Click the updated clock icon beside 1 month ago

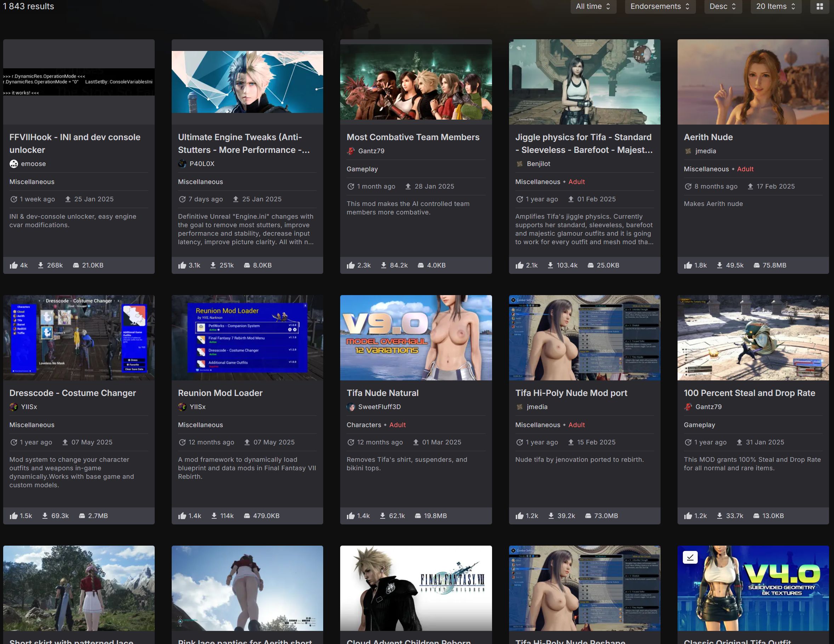tap(350, 187)
